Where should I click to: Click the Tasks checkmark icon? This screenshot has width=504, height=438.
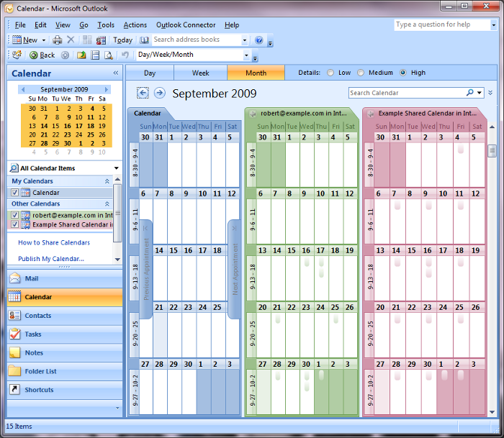(14, 334)
